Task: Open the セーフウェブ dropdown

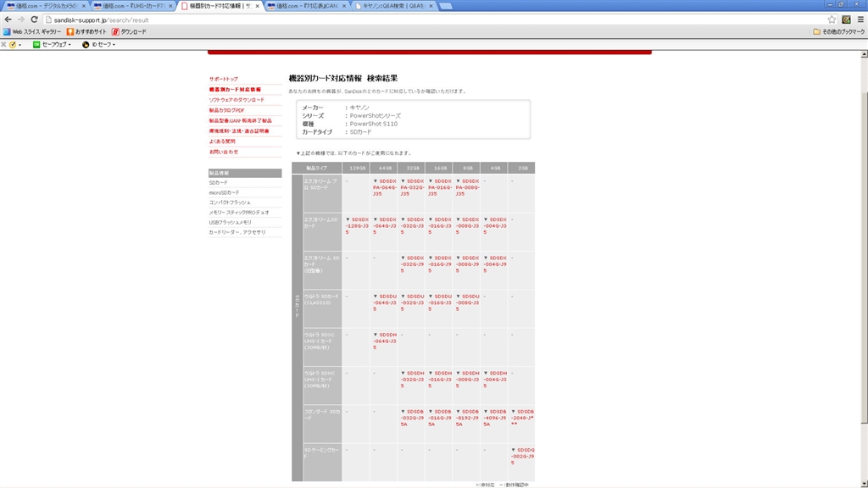Action: (x=52, y=44)
